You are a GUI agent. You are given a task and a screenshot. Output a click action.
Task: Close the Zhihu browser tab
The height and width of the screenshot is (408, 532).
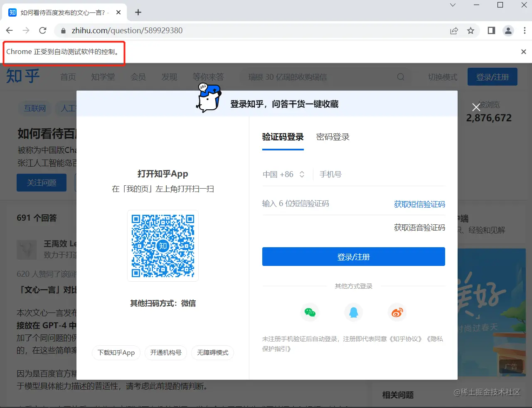(118, 12)
